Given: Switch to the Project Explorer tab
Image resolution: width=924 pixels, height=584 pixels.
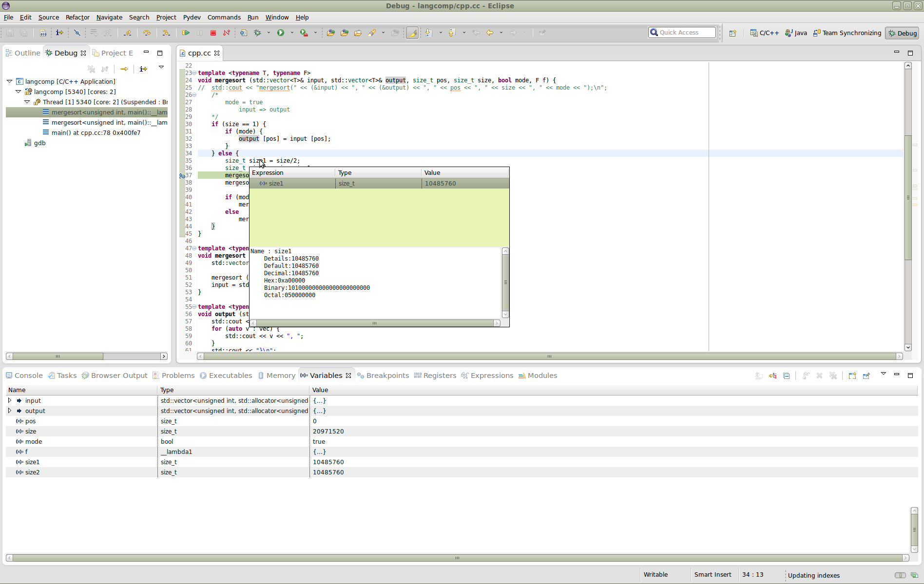Looking at the screenshot, I should pyautogui.click(x=113, y=53).
